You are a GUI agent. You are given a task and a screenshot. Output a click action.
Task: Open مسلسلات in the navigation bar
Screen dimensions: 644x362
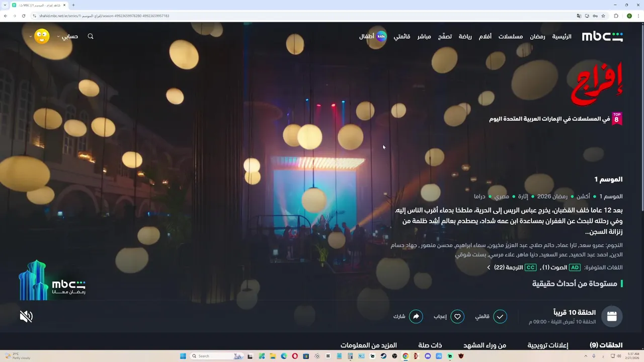point(511,36)
